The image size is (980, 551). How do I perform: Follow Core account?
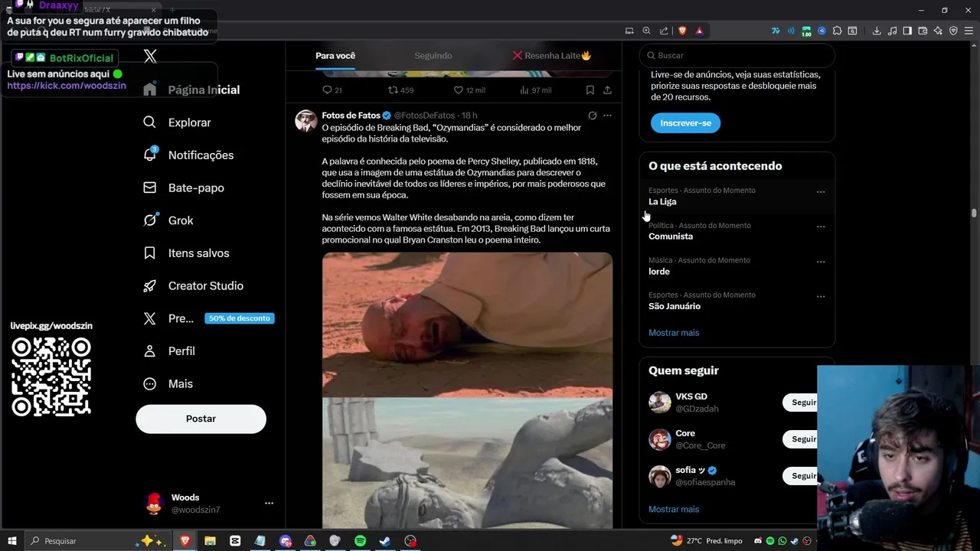tap(801, 439)
